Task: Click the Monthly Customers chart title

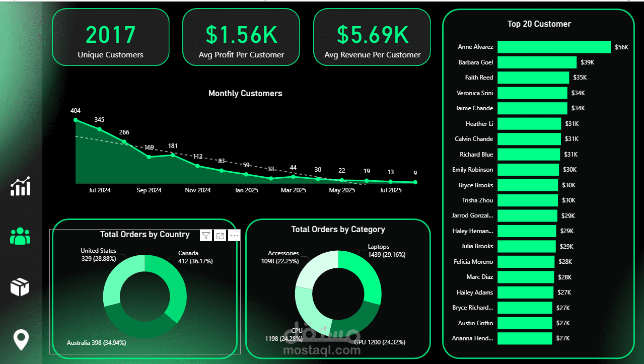Action: point(245,93)
